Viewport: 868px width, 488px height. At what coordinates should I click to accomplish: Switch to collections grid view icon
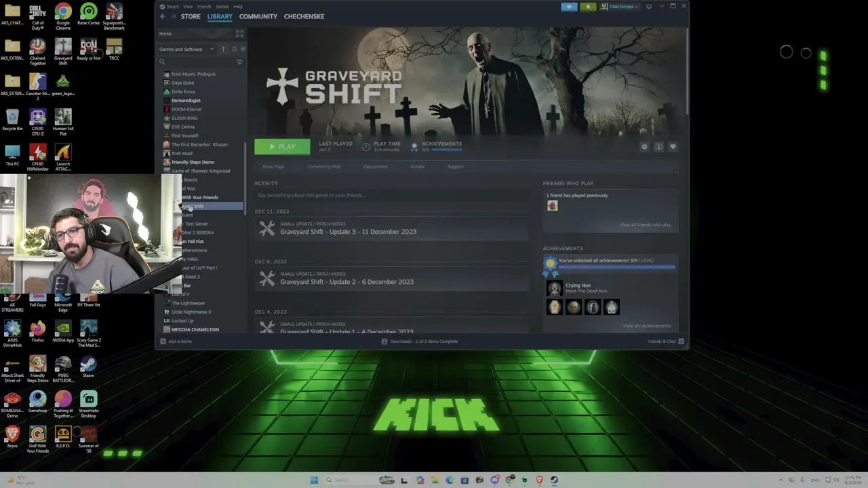[x=239, y=34]
